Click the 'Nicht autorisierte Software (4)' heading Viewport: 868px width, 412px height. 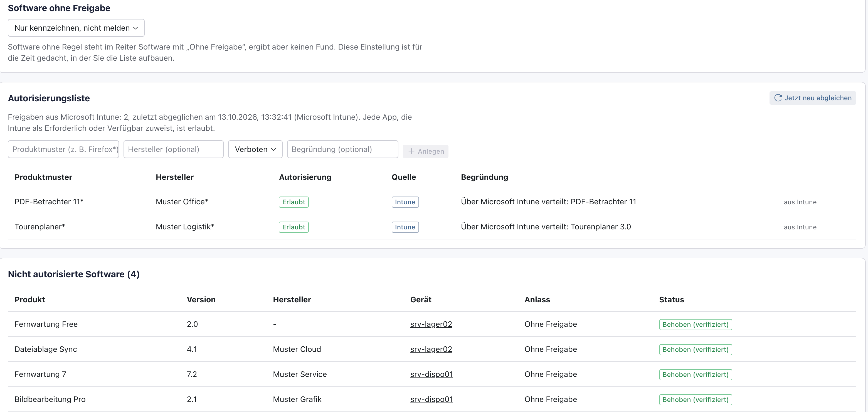pos(74,274)
